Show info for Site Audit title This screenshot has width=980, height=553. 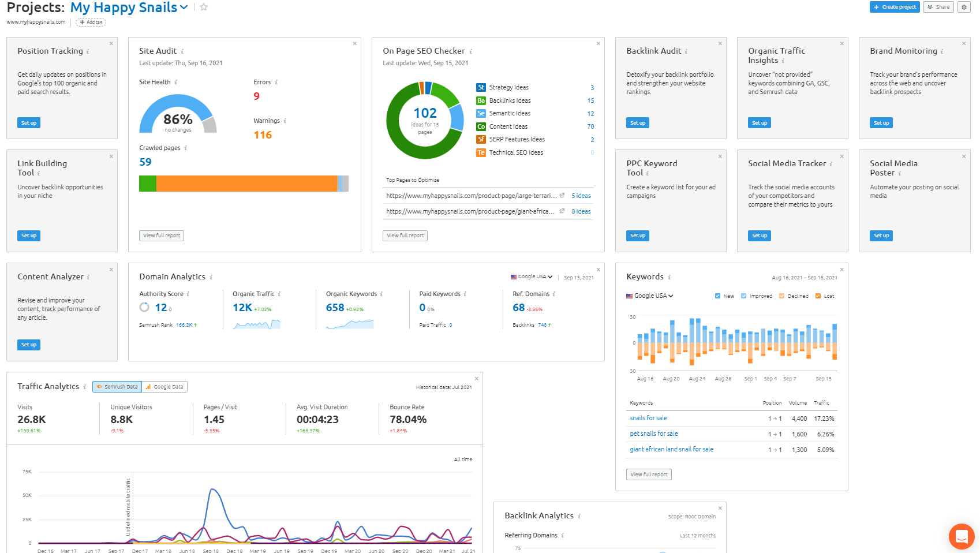(x=182, y=51)
